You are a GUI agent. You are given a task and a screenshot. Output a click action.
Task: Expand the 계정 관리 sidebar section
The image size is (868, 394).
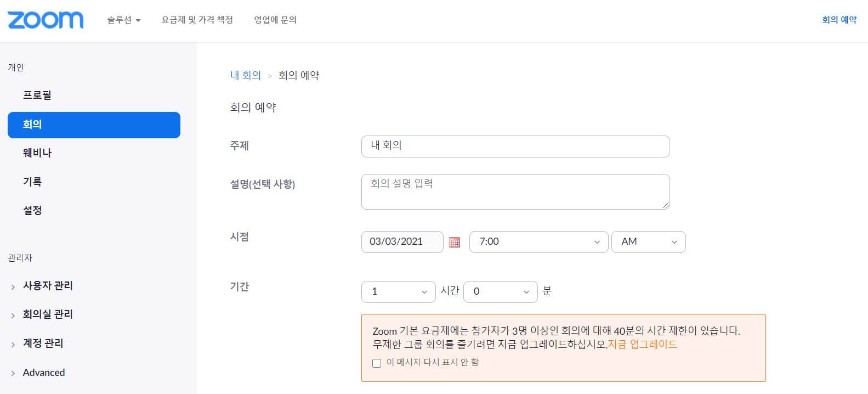pos(43,343)
